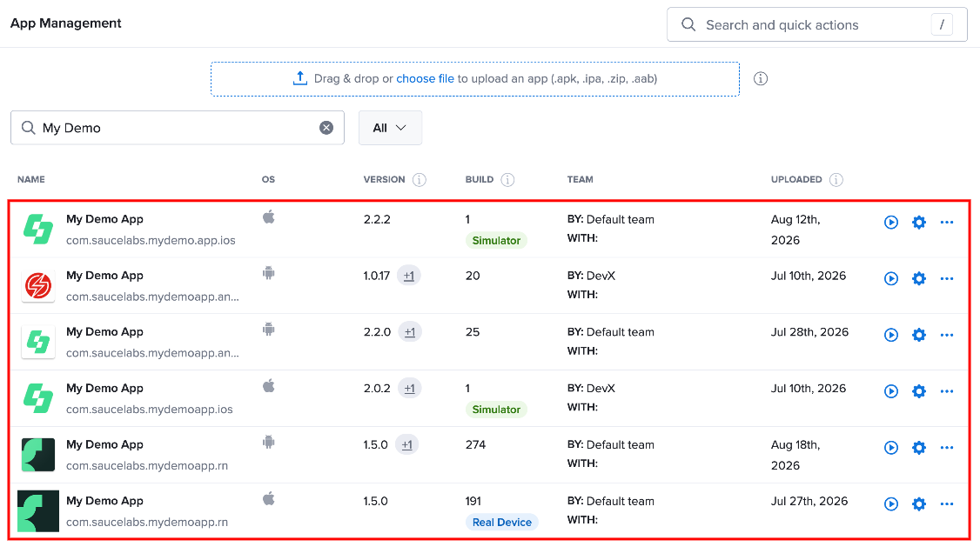Launch test for Android app version 2.2.0
980x560 pixels.
[x=891, y=336]
